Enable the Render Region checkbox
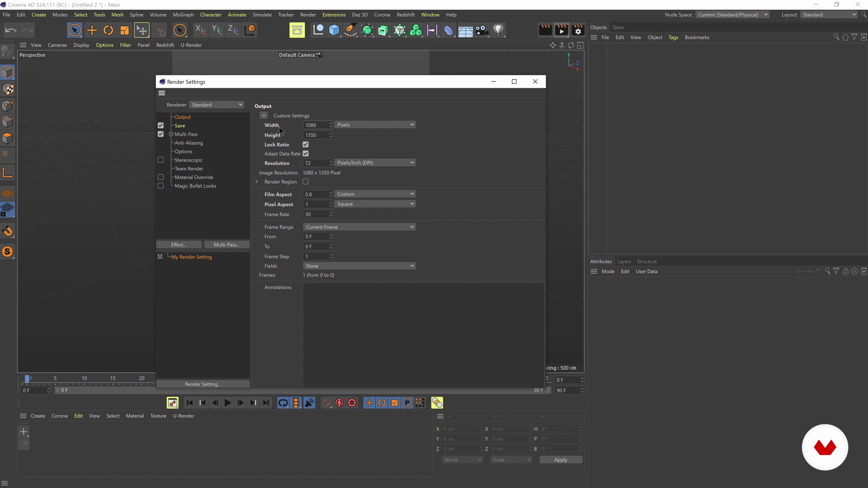868x488 pixels. click(x=306, y=181)
